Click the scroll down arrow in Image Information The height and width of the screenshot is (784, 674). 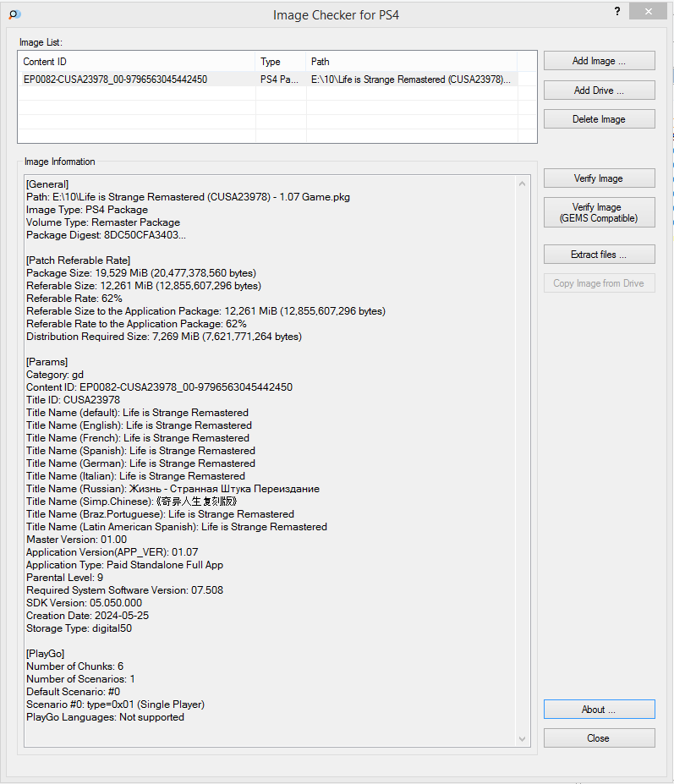click(522, 739)
